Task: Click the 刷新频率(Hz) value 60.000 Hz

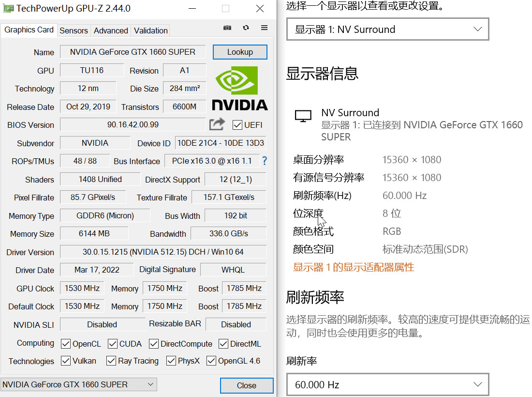Action: pos(404,196)
